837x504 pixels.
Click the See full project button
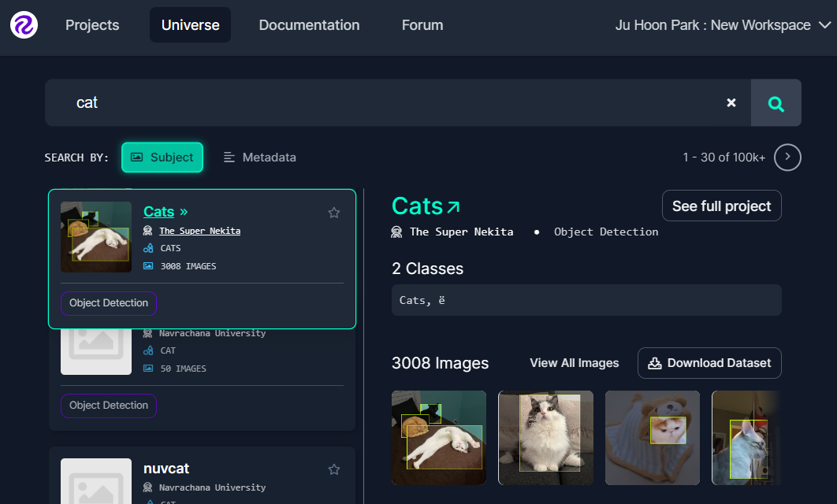click(x=722, y=206)
